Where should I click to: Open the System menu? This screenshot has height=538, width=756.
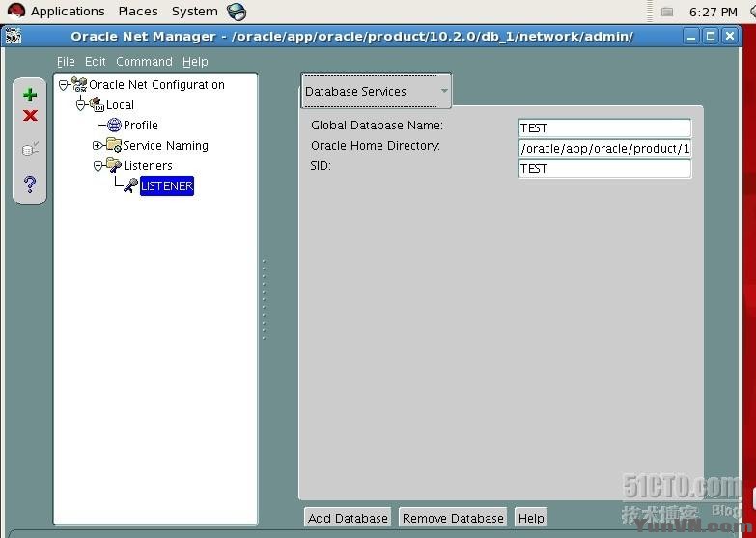[194, 11]
